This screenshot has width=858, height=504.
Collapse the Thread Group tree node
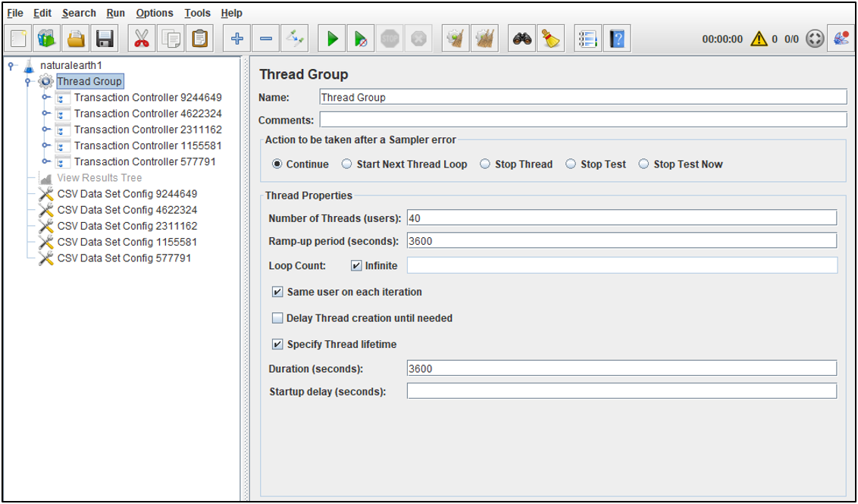(x=29, y=82)
